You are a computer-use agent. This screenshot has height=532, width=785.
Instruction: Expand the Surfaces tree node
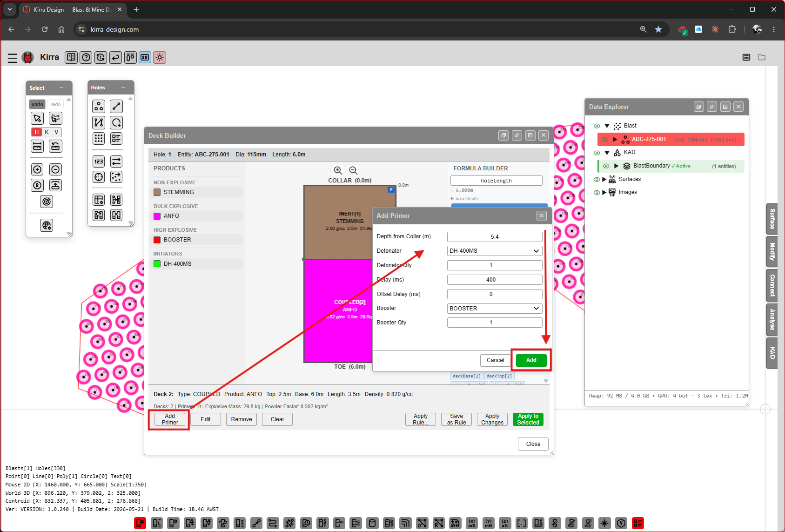pos(604,180)
